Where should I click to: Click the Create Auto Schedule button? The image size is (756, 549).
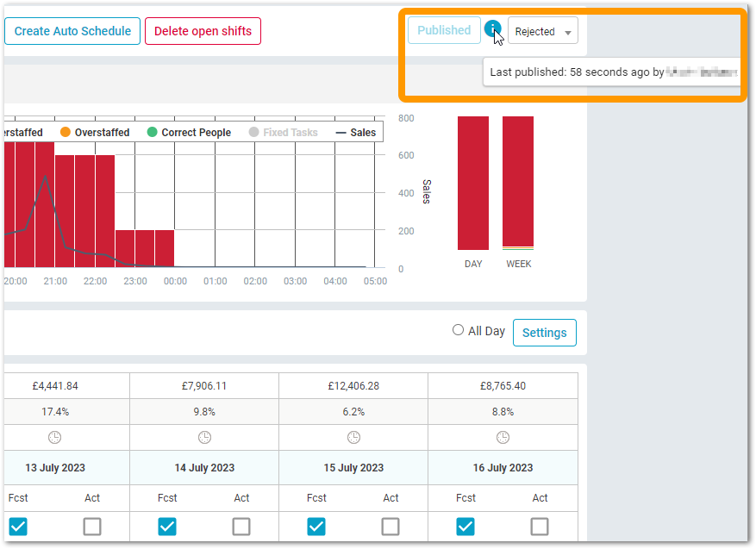tap(72, 31)
